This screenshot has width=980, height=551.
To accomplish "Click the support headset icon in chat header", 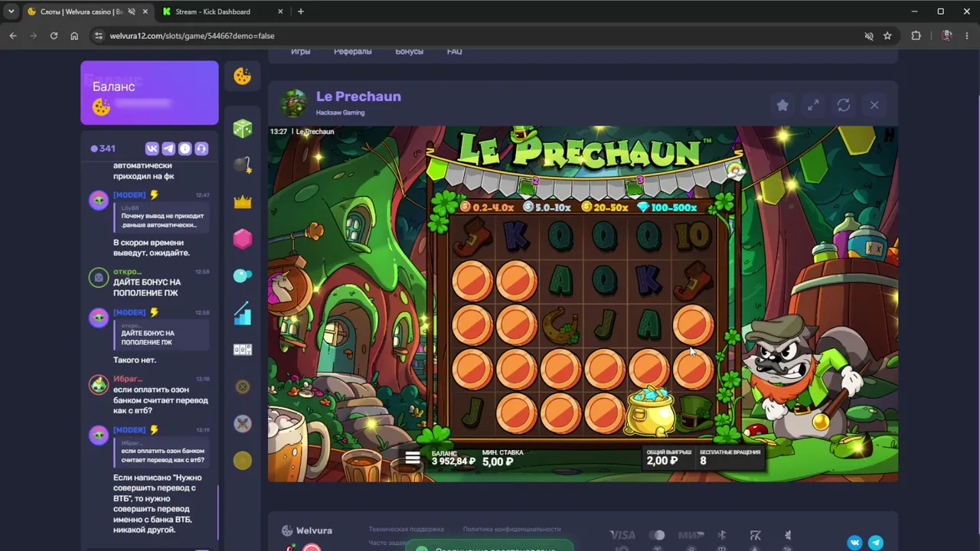I will pyautogui.click(x=201, y=148).
